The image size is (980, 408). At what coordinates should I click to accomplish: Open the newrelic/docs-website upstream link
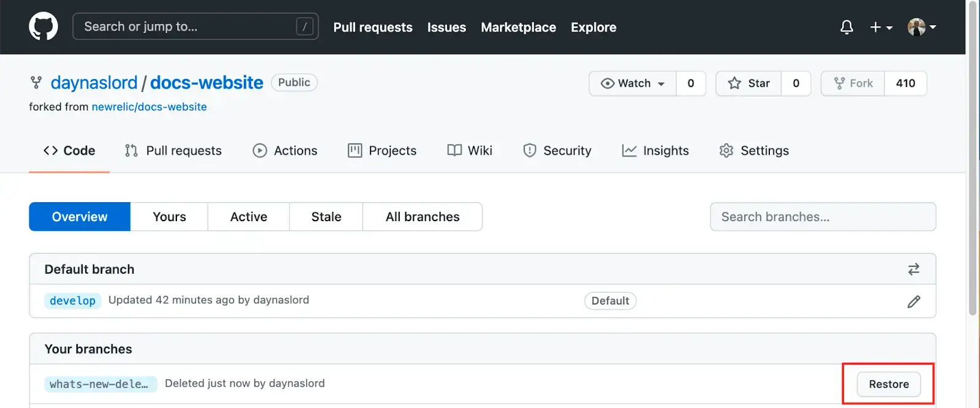tap(149, 107)
